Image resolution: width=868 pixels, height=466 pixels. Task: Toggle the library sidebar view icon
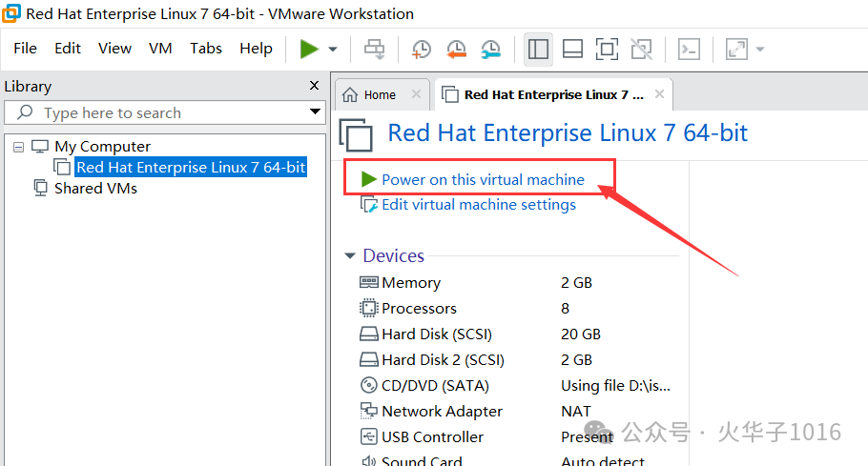point(538,50)
